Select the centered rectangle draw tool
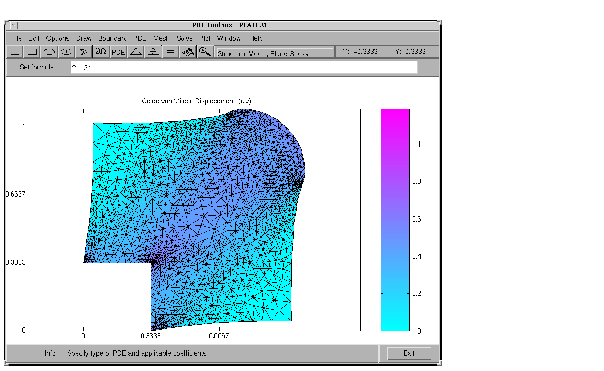The height and width of the screenshot is (371, 604). (x=32, y=52)
